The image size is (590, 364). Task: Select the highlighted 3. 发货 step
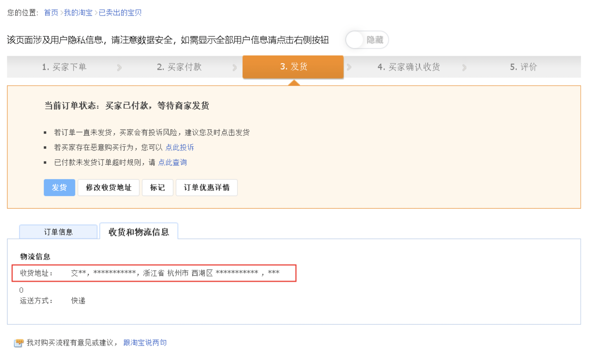click(x=293, y=66)
